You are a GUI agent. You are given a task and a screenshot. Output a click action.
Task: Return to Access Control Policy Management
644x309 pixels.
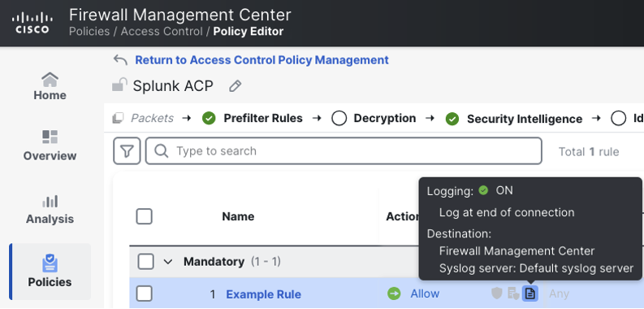pyautogui.click(x=261, y=60)
